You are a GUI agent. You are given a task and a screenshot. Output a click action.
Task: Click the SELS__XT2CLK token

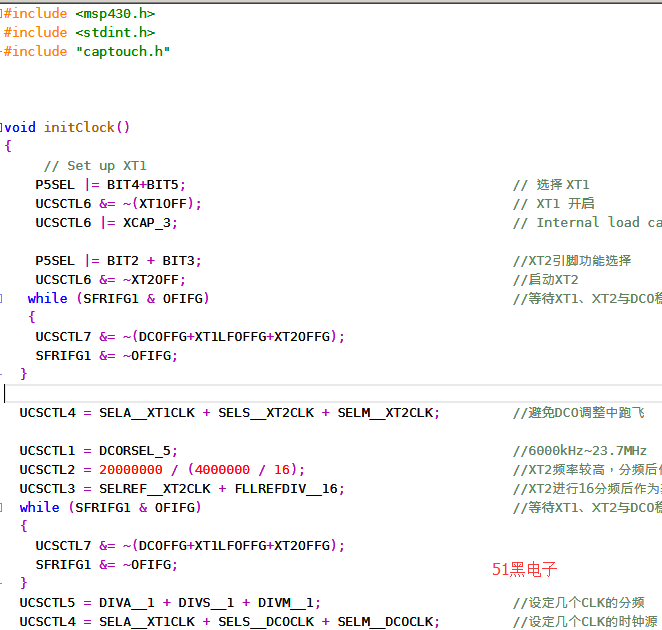click(x=266, y=413)
